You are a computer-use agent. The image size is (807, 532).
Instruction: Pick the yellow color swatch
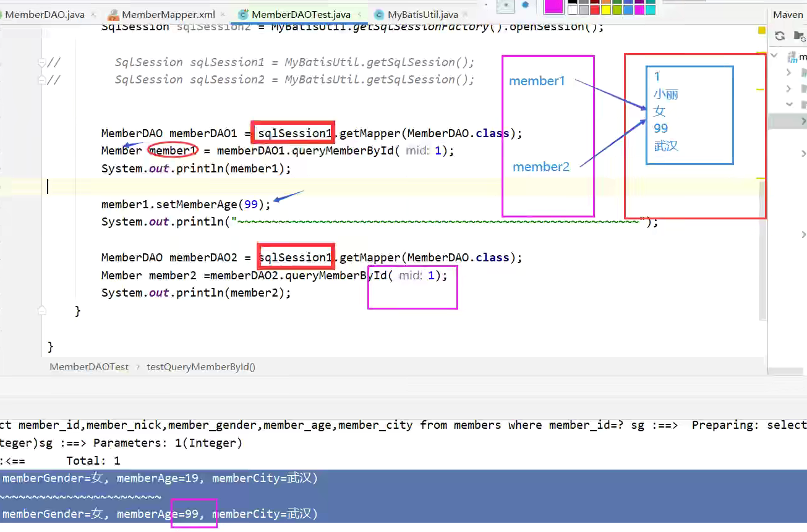pos(606,10)
